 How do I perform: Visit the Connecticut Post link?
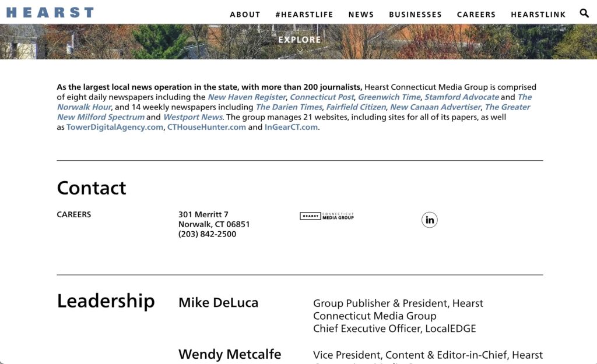click(322, 97)
